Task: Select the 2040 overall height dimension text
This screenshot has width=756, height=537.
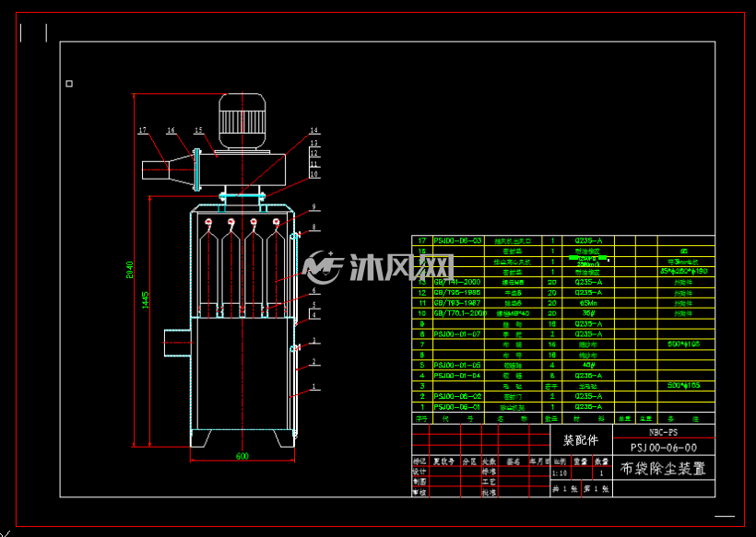Action: tap(129, 270)
